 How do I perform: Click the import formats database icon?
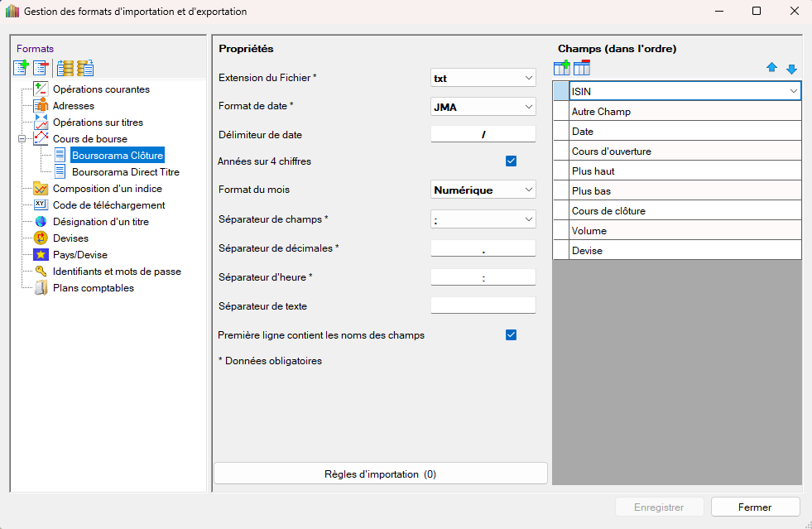click(65, 69)
